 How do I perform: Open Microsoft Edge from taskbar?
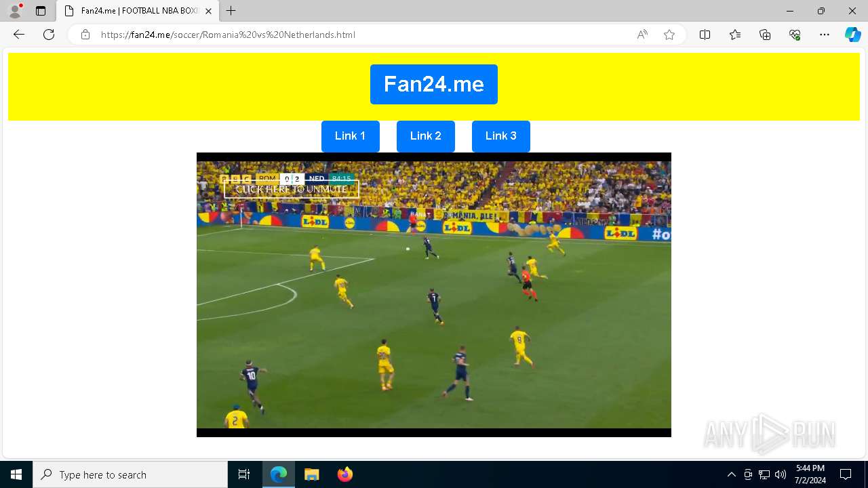(x=279, y=474)
